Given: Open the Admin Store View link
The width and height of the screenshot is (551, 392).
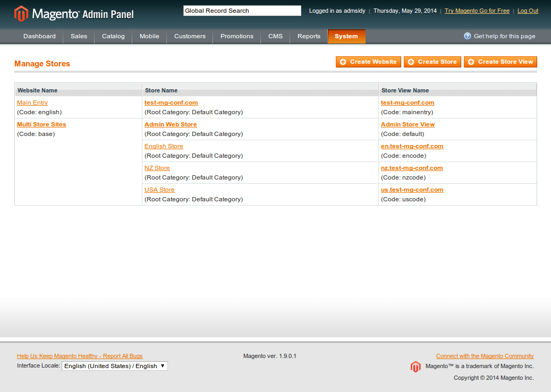Looking at the screenshot, I should coord(408,124).
